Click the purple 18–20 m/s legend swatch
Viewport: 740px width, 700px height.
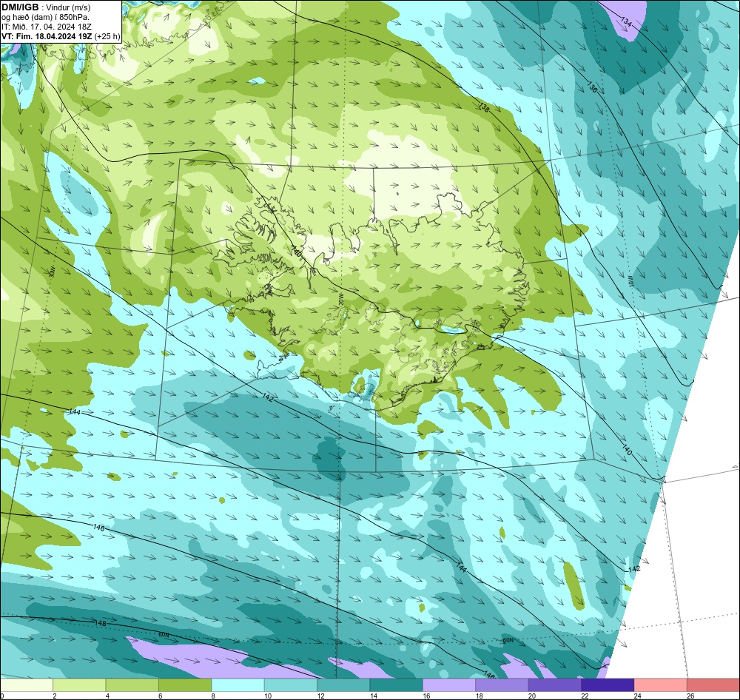(x=502, y=685)
